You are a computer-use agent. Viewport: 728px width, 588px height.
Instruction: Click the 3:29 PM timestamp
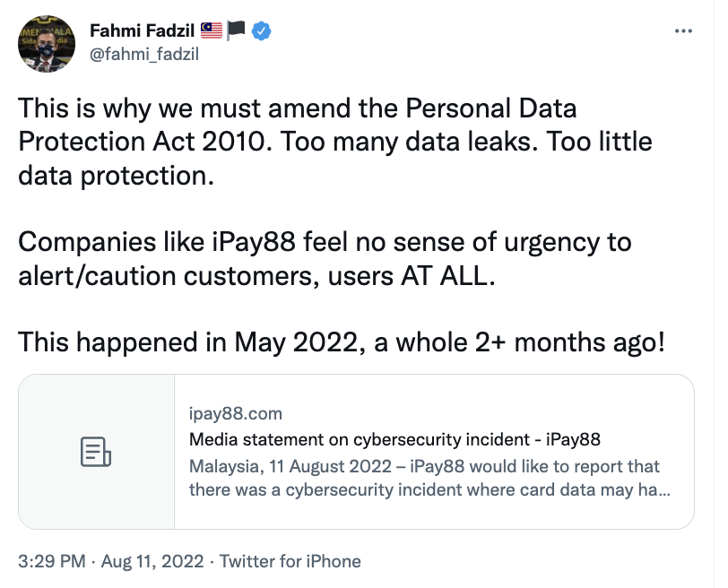[x=52, y=562]
